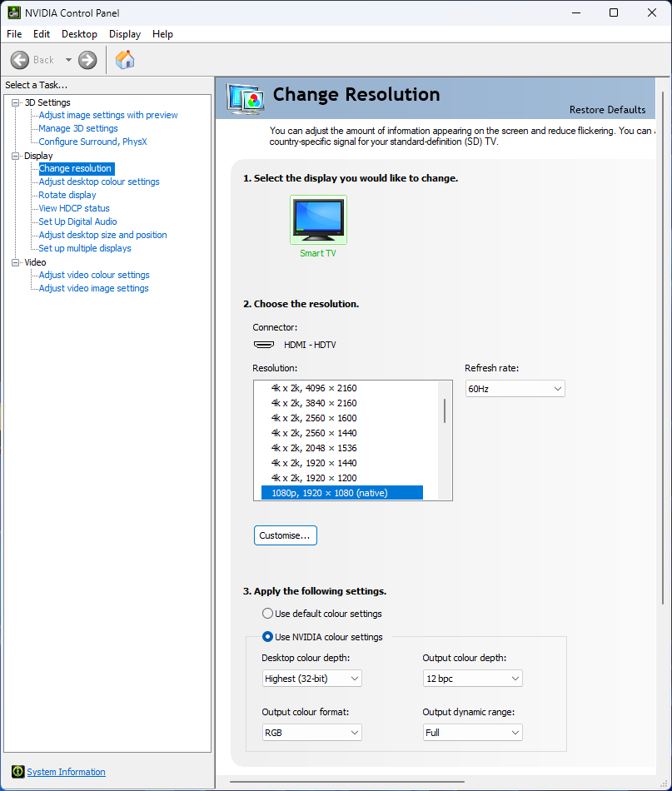Select the Smart TV display thumbnail
Image resolution: width=672 pixels, height=791 pixels.
(318, 220)
